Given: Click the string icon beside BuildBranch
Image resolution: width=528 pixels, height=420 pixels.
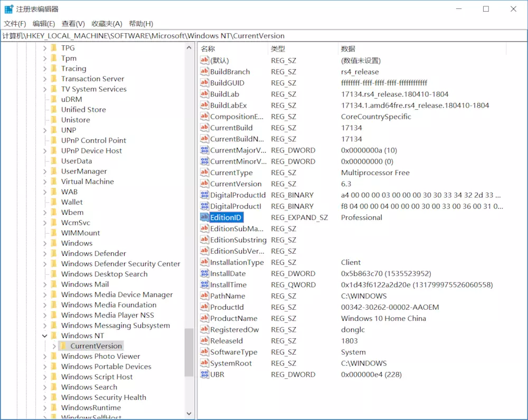Looking at the screenshot, I should [204, 71].
